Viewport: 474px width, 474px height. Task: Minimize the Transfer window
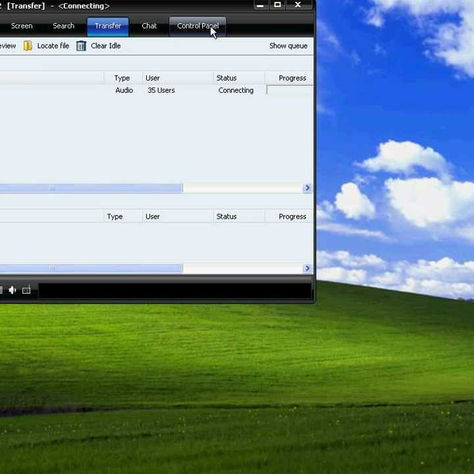click(x=260, y=5)
